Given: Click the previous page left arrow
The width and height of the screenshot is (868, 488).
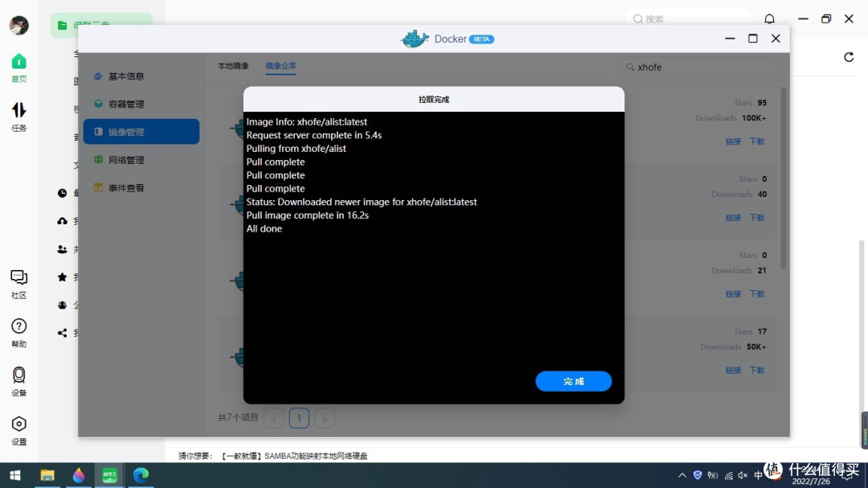Looking at the screenshot, I should pyautogui.click(x=273, y=417).
